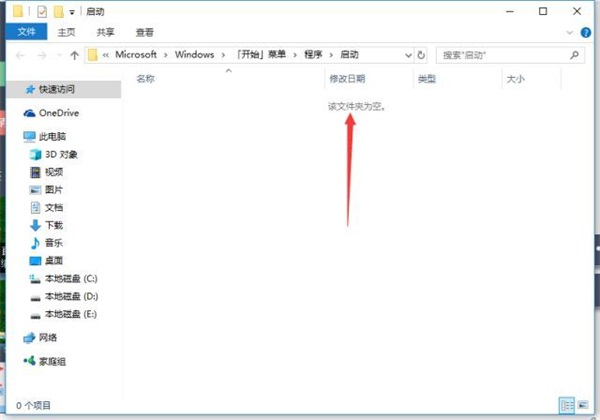Click the quick access properties checkmark icon
The image size is (600, 420).
click(42, 12)
